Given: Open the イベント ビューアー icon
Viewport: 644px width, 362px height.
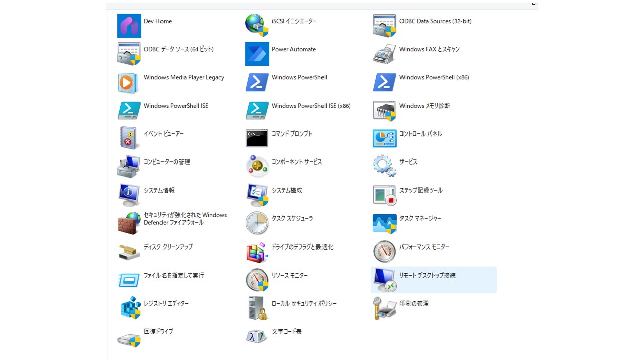Looking at the screenshot, I should click(x=129, y=138).
